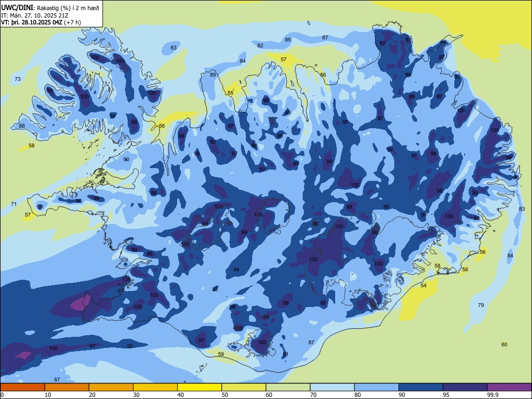Click the map value '91'
Screen dimensions: 532x399
click(x=286, y=354)
